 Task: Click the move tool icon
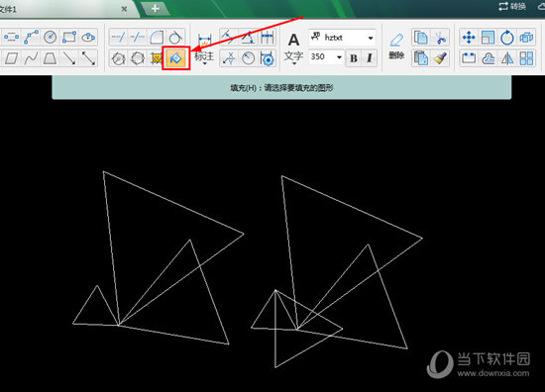point(469,38)
